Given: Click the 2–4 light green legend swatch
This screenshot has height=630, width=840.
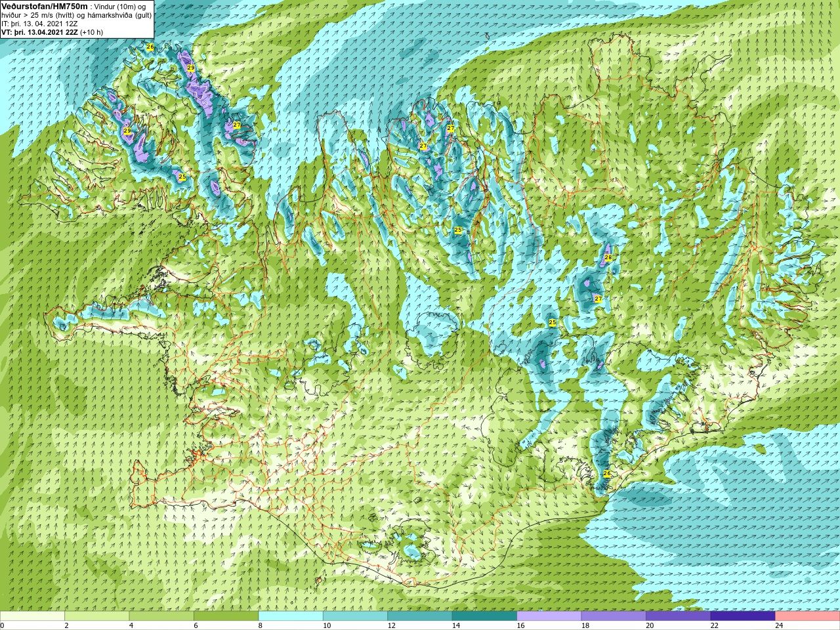Looking at the screenshot, I should (96, 616).
